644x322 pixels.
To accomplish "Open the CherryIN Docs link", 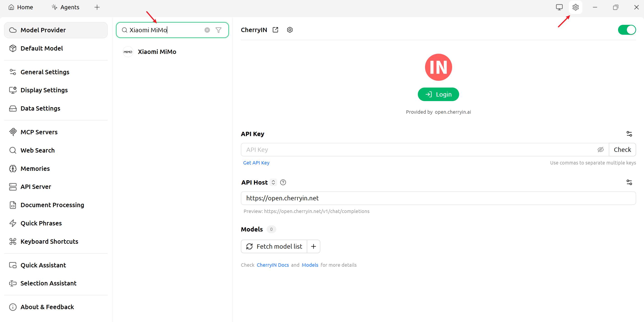I will pyautogui.click(x=273, y=265).
